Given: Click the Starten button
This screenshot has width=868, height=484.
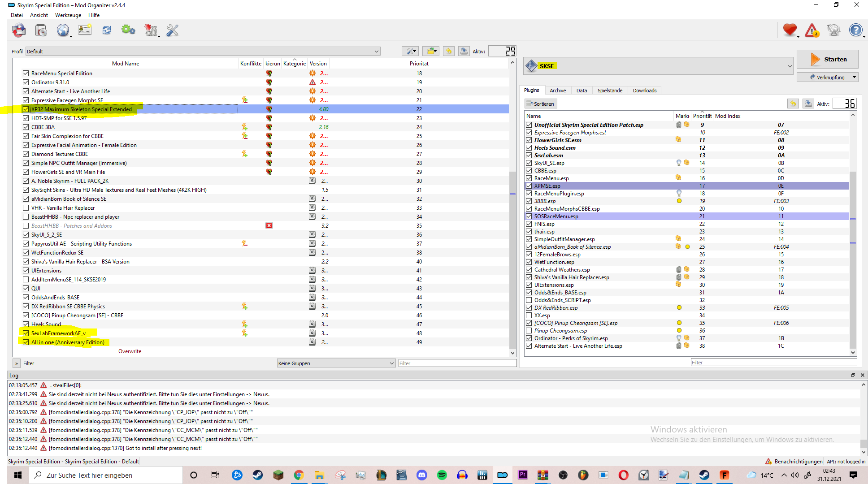Looking at the screenshot, I should pos(828,59).
